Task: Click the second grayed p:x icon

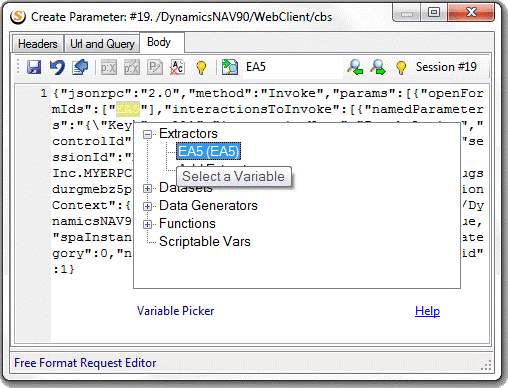Action: (132, 68)
